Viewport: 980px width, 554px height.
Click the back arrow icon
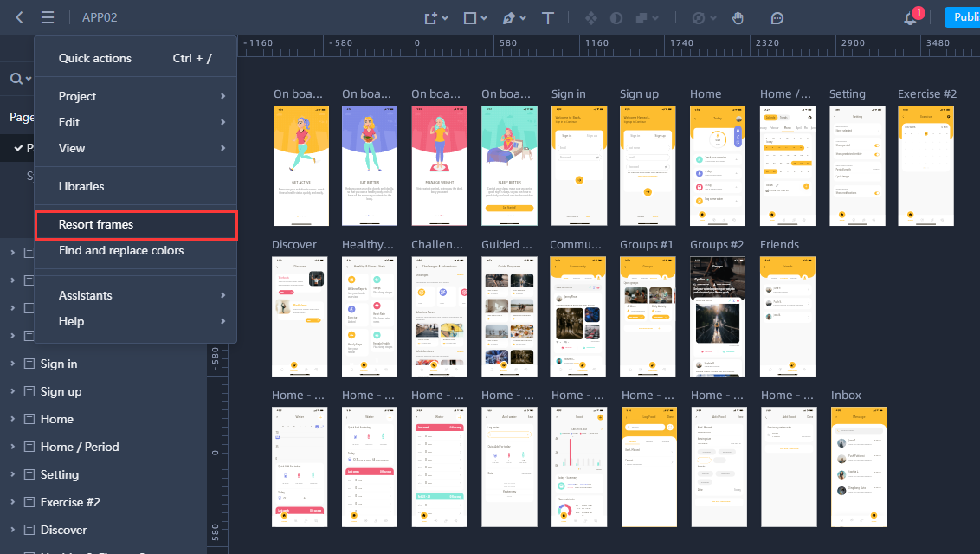point(19,17)
